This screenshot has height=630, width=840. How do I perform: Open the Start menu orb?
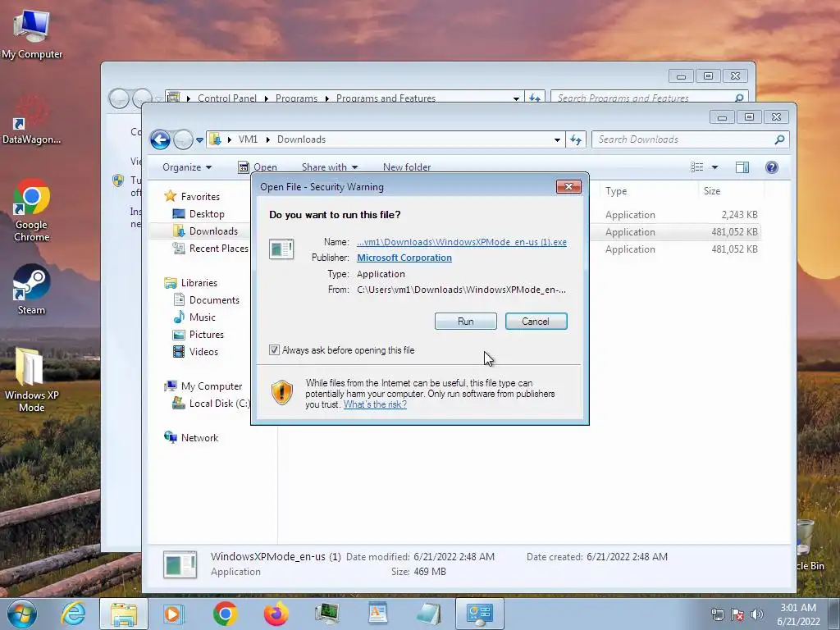click(x=22, y=614)
